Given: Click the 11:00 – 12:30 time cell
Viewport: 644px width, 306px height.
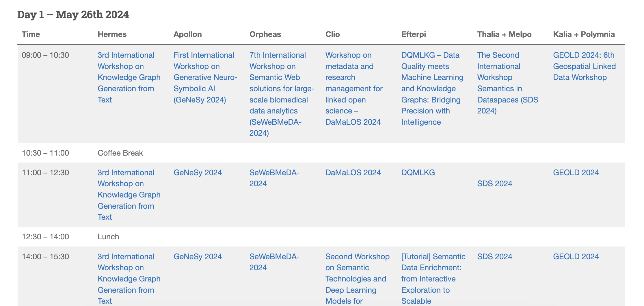Looking at the screenshot, I should [45, 173].
